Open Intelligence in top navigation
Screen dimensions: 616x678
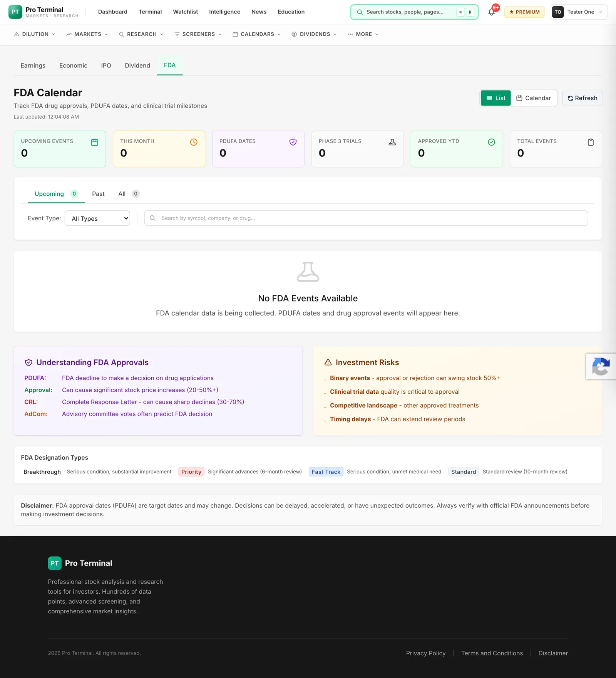225,12
